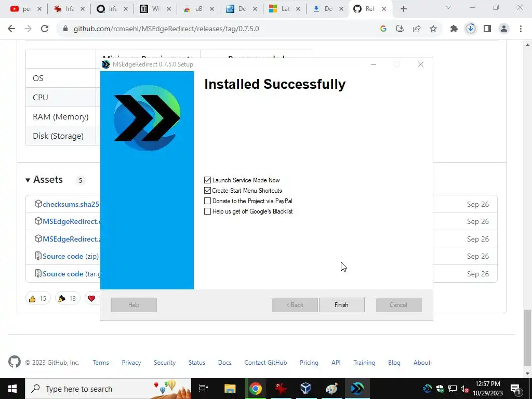Open Contact GitHub footer link
This screenshot has width=532, height=399.
(265, 362)
